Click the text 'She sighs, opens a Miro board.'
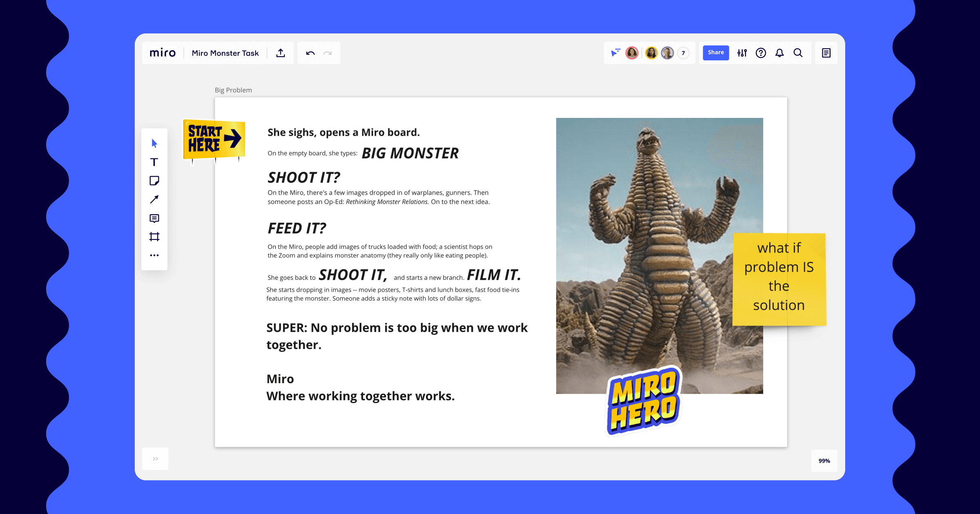980x514 pixels. [343, 133]
